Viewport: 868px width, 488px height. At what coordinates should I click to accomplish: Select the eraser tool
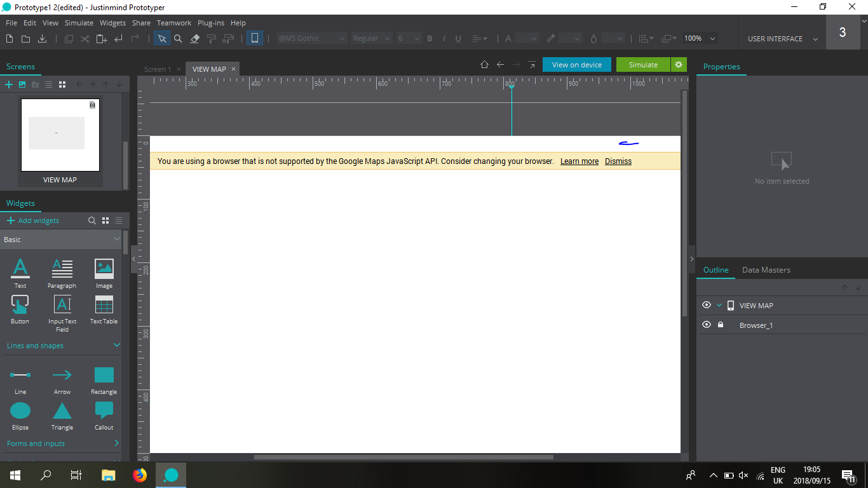pos(195,39)
